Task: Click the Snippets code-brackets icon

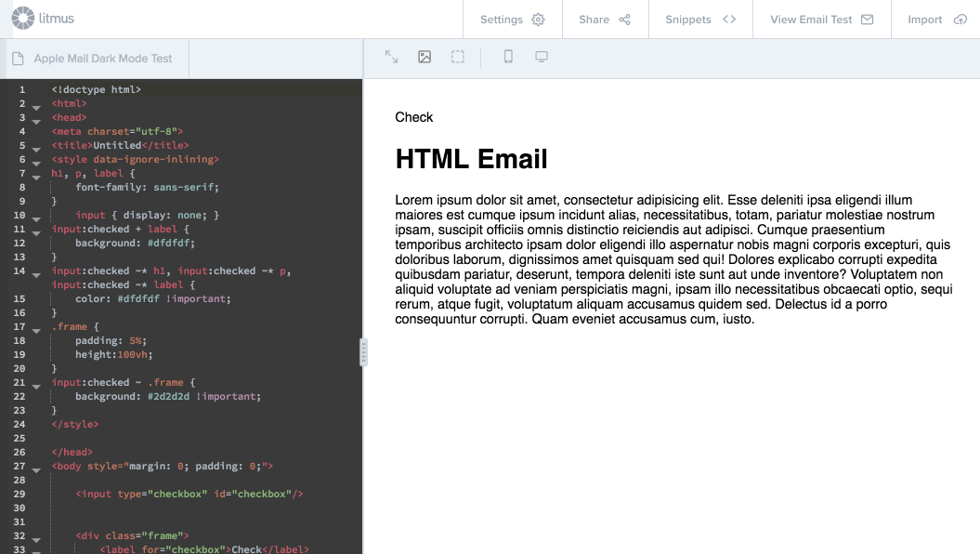Action: pyautogui.click(x=729, y=20)
